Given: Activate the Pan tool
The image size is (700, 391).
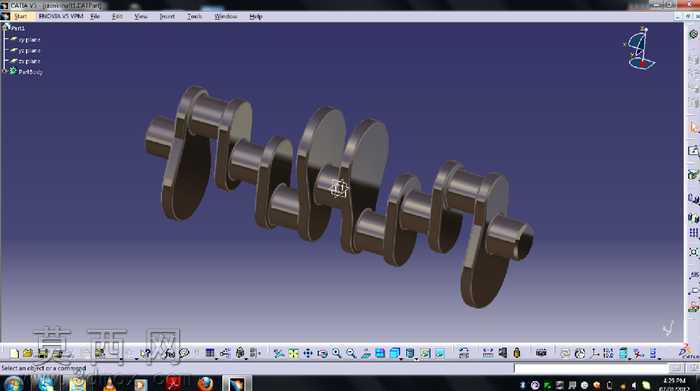Looking at the screenshot, I should [308, 354].
